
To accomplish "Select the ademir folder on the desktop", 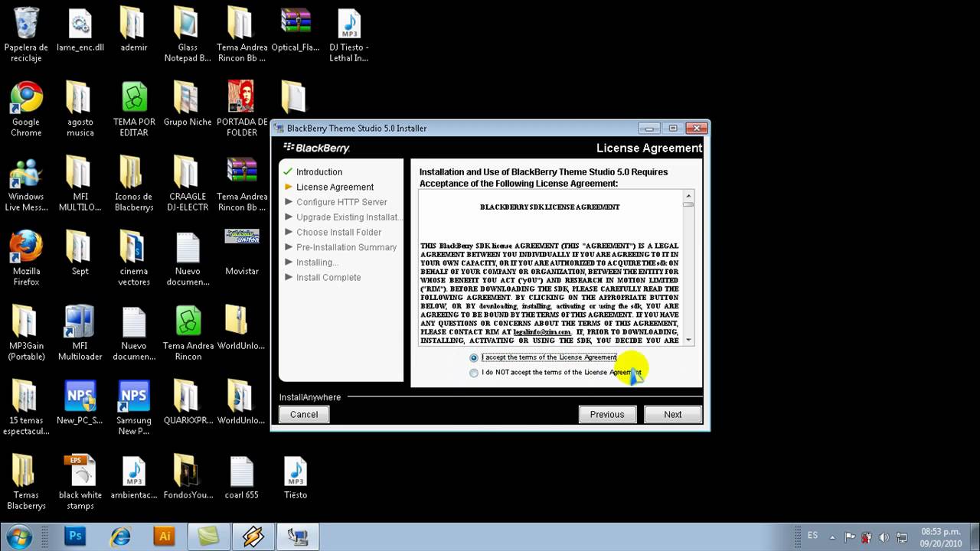I will coord(134,31).
